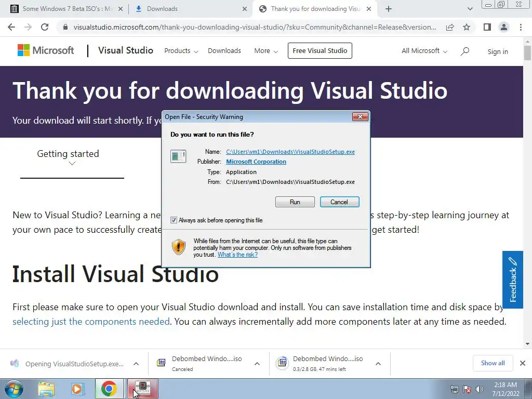
Task: Open the Microsoft Corporation publisher link
Action: tap(256, 162)
